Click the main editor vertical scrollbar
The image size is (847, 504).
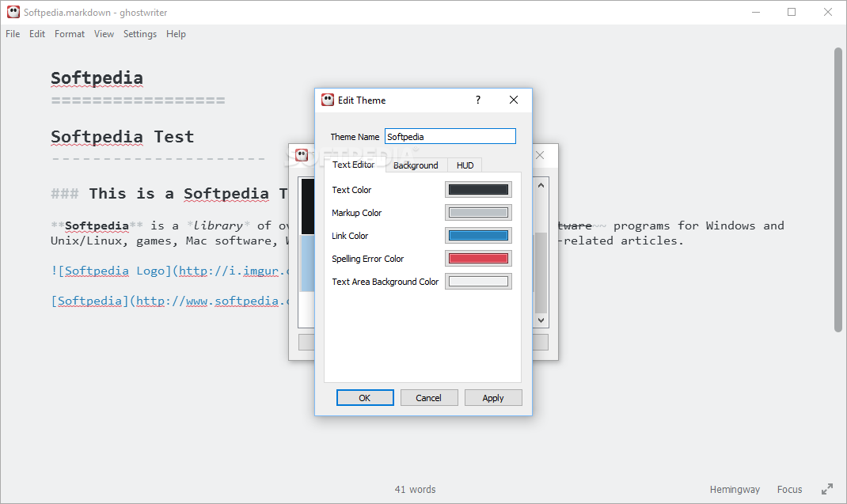pyautogui.click(x=838, y=190)
